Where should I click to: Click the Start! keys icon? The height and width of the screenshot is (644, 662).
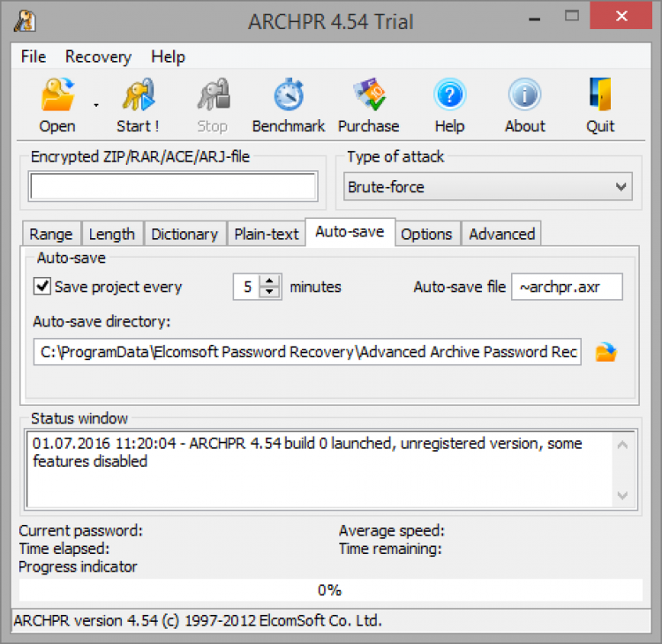coord(138,94)
